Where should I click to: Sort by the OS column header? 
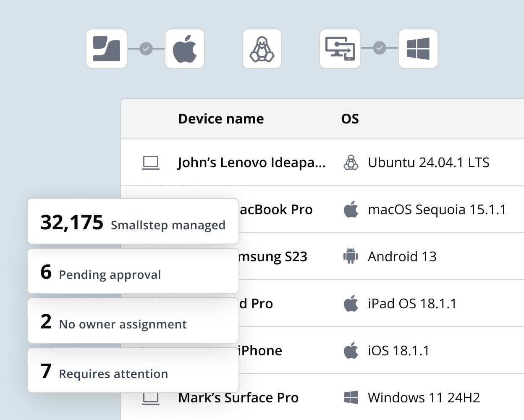350,119
